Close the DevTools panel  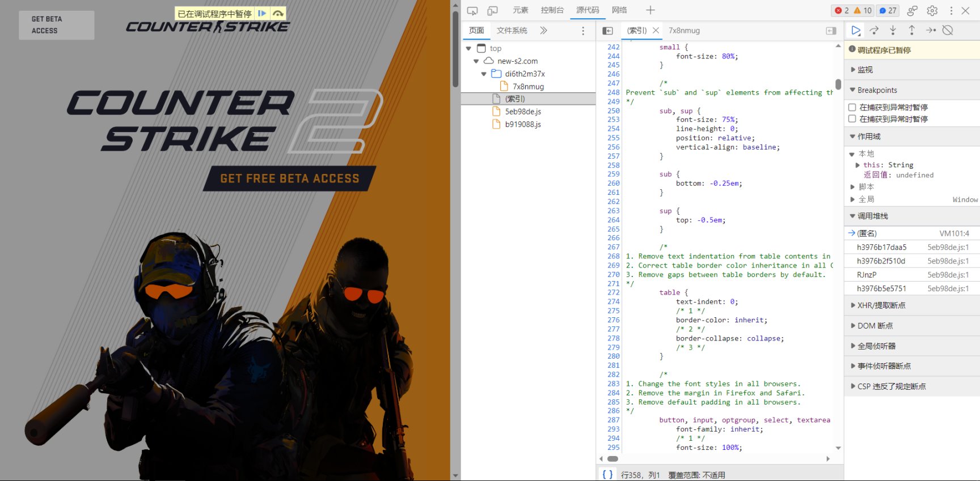[966, 10]
